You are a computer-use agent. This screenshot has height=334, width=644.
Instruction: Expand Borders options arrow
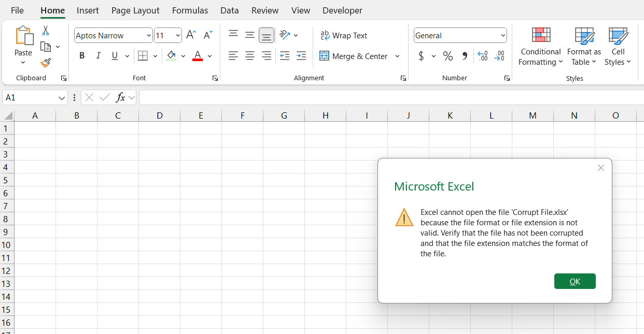point(155,56)
